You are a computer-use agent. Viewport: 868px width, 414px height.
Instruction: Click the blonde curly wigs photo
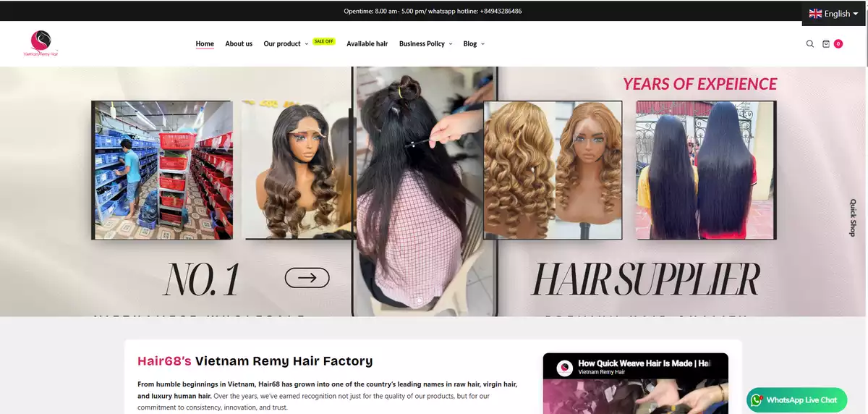pos(553,170)
